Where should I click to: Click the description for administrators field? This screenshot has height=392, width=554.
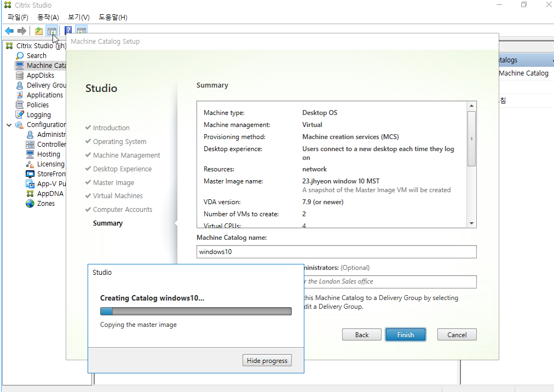390,282
